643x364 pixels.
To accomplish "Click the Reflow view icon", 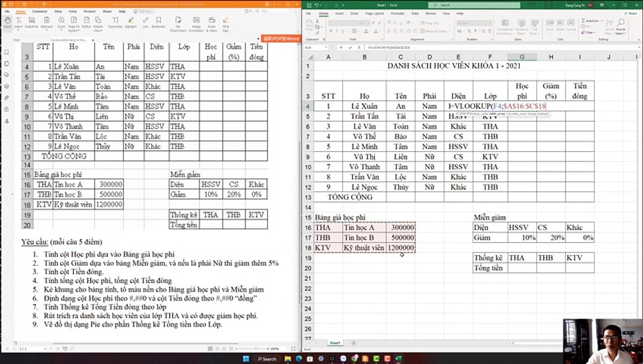I will point(86,22).
